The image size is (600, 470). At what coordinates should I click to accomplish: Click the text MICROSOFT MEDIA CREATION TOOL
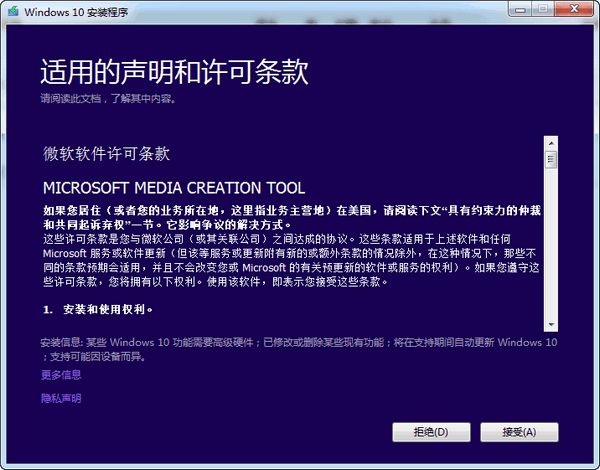(174, 188)
